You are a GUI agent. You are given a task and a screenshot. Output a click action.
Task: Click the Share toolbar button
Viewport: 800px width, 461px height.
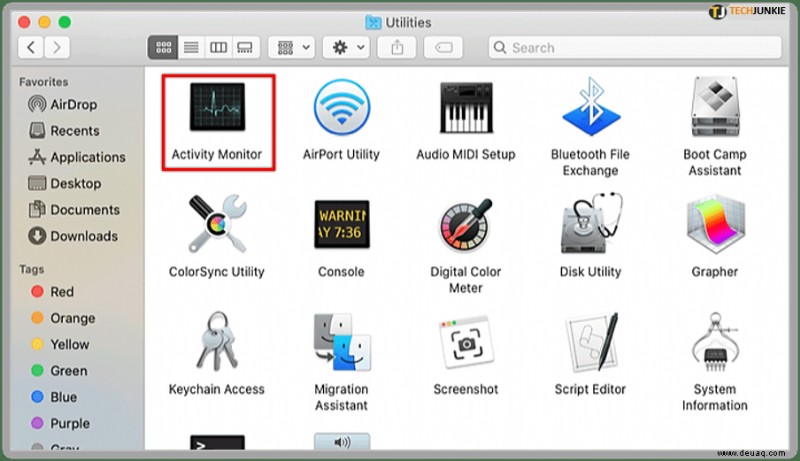[x=397, y=47]
